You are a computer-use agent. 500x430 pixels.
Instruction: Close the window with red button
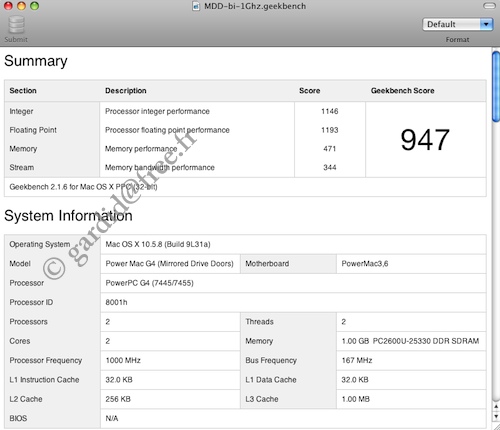[x=8, y=6]
